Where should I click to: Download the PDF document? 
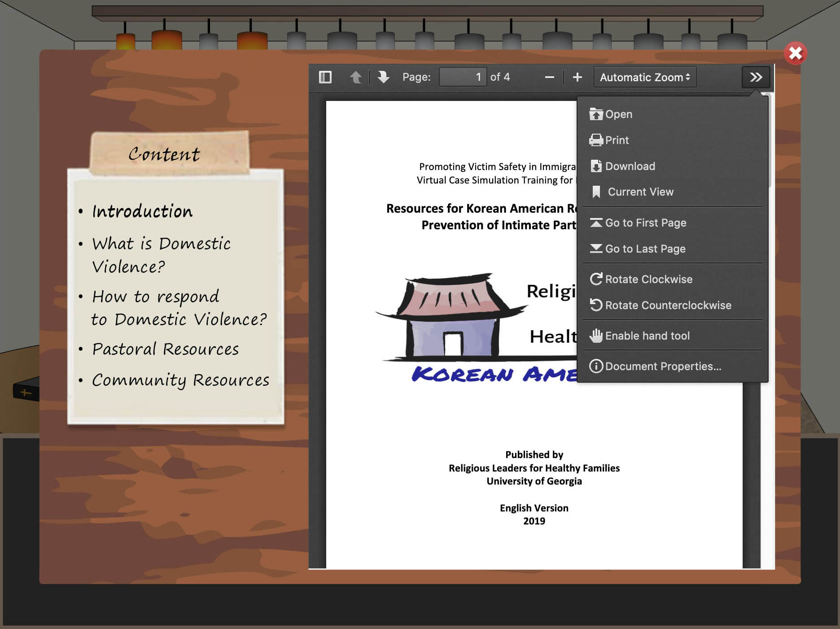pos(630,166)
